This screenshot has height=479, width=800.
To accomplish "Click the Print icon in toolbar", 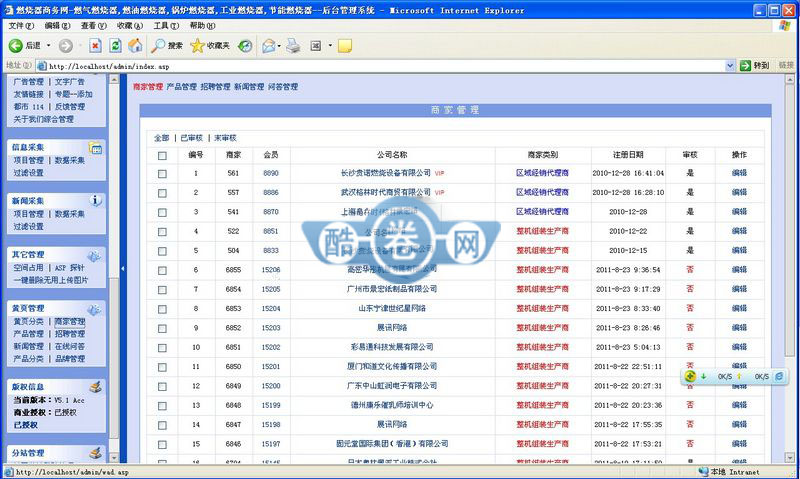I will [293, 46].
